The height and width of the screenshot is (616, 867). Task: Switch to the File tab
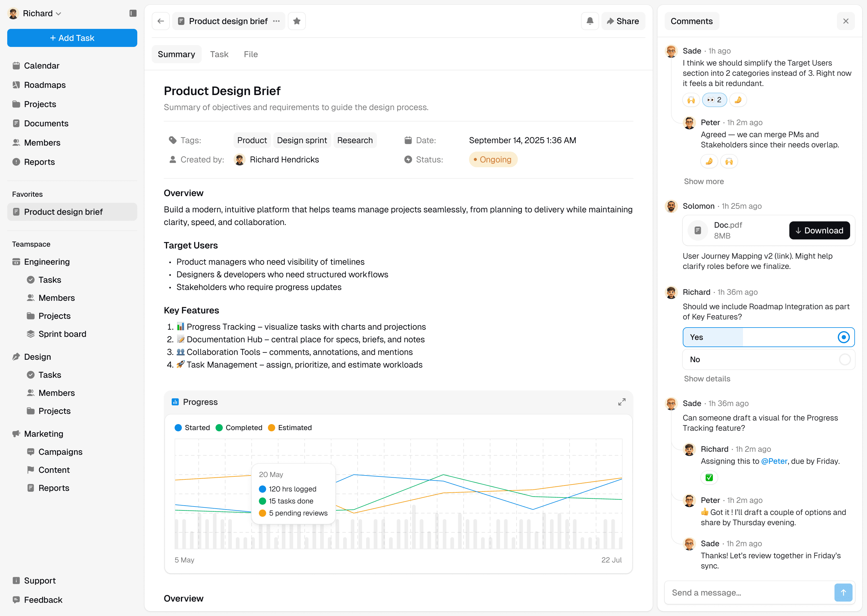pos(250,54)
